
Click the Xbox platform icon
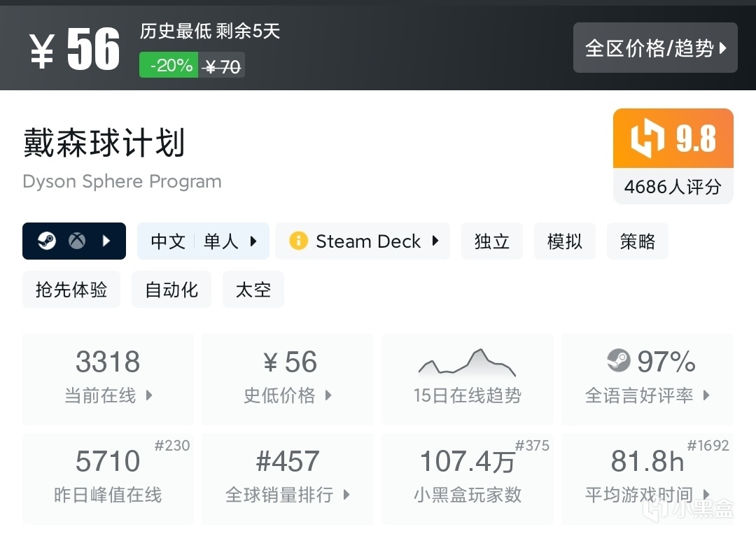pos(77,241)
